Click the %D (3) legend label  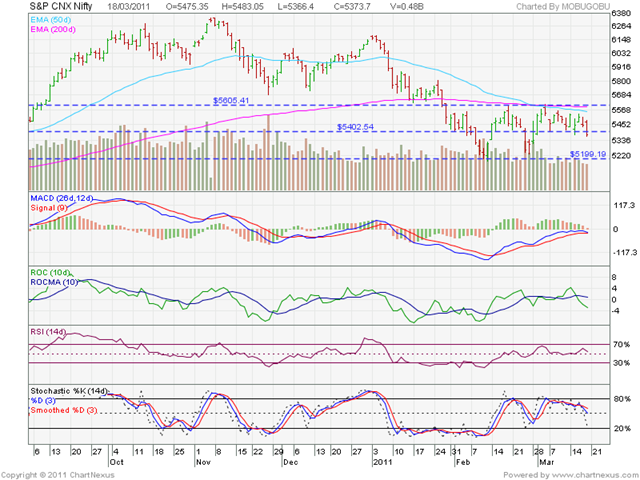coord(42,400)
